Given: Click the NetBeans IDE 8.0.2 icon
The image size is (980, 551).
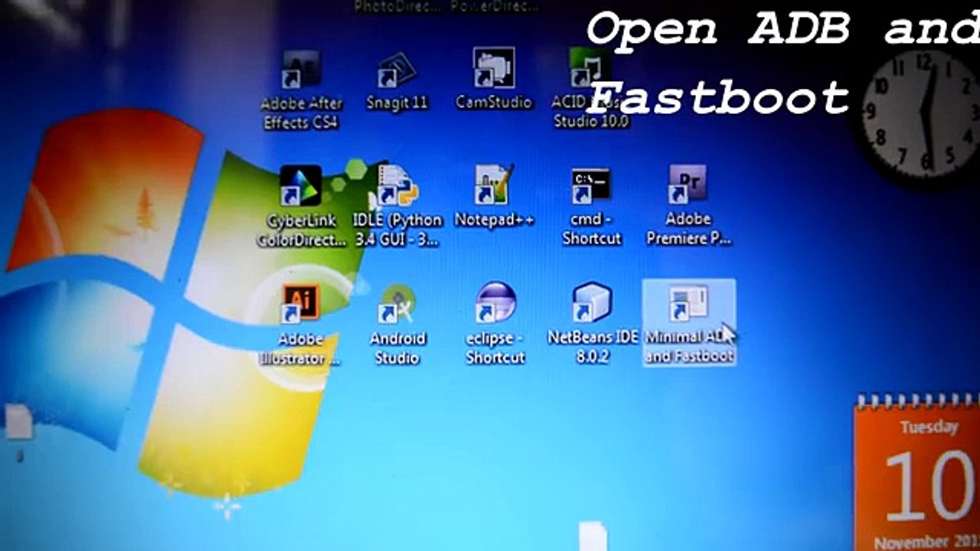Looking at the screenshot, I should pos(592,323).
